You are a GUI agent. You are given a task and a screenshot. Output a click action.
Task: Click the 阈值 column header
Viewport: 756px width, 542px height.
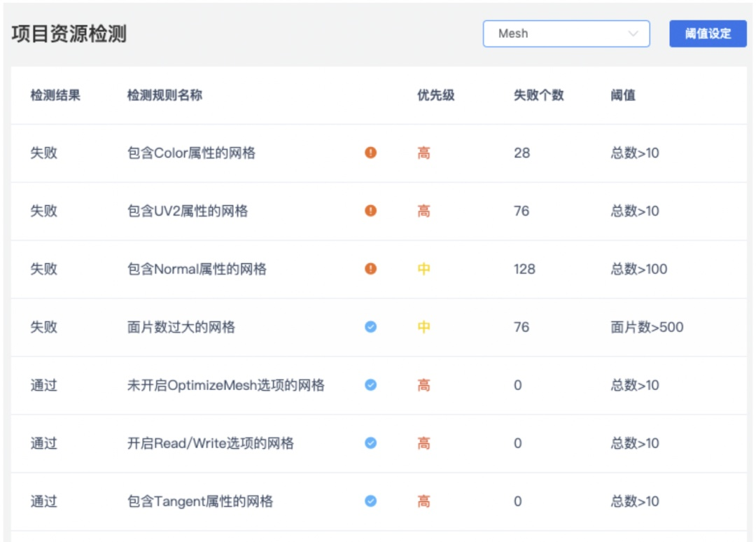(623, 95)
